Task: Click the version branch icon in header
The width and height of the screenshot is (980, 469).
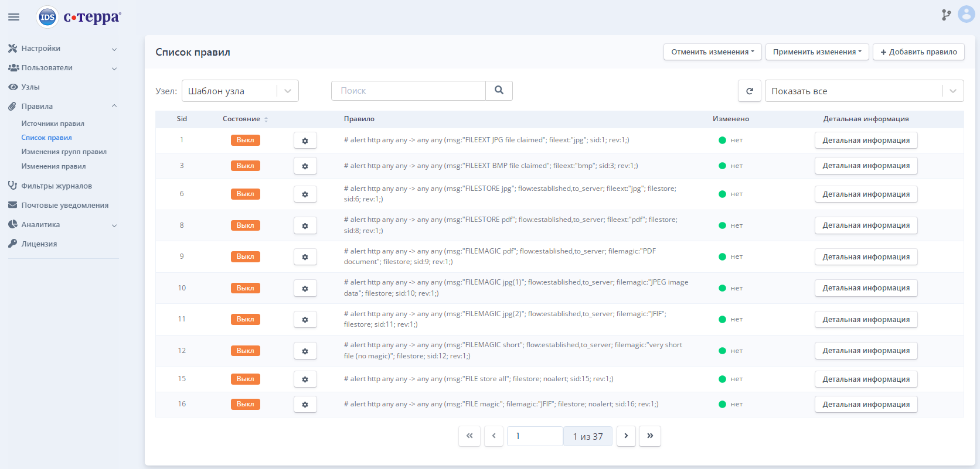Action: (946, 15)
